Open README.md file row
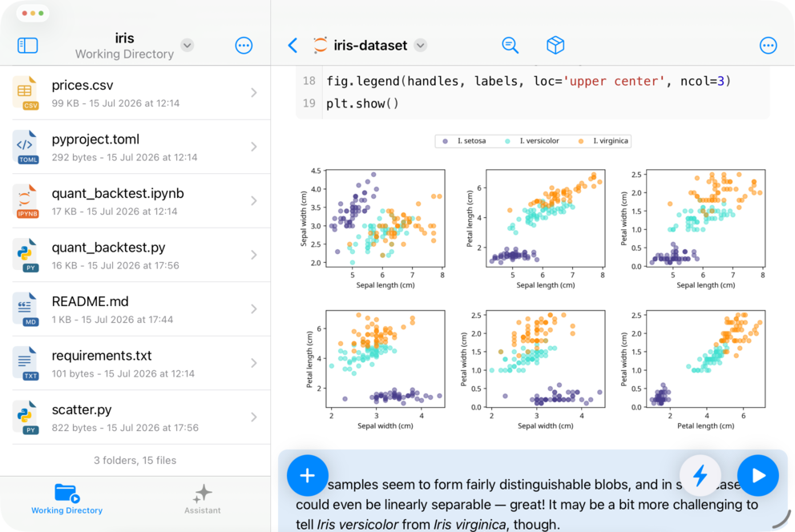Screen dimensions: 795x532 point(135,309)
